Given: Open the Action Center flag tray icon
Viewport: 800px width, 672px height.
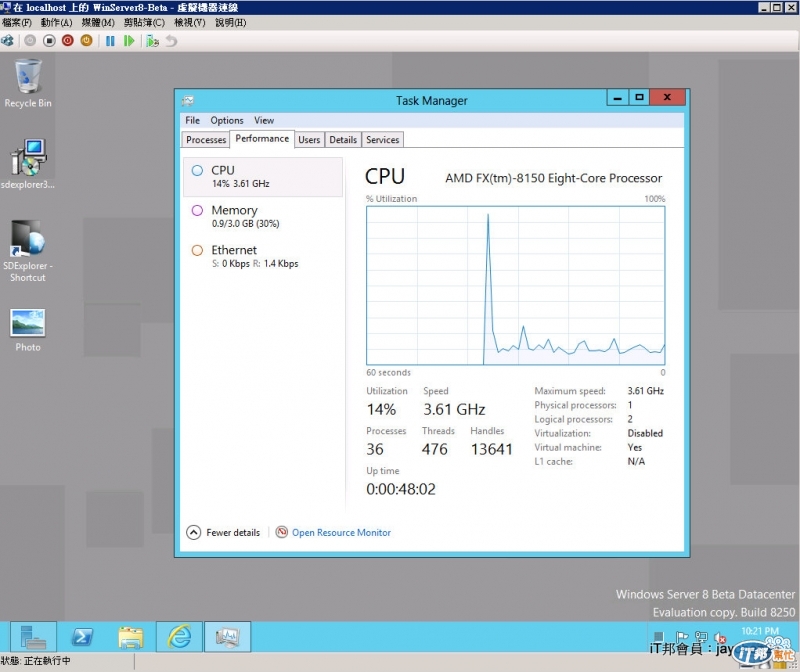Looking at the screenshot, I should pos(682,637).
